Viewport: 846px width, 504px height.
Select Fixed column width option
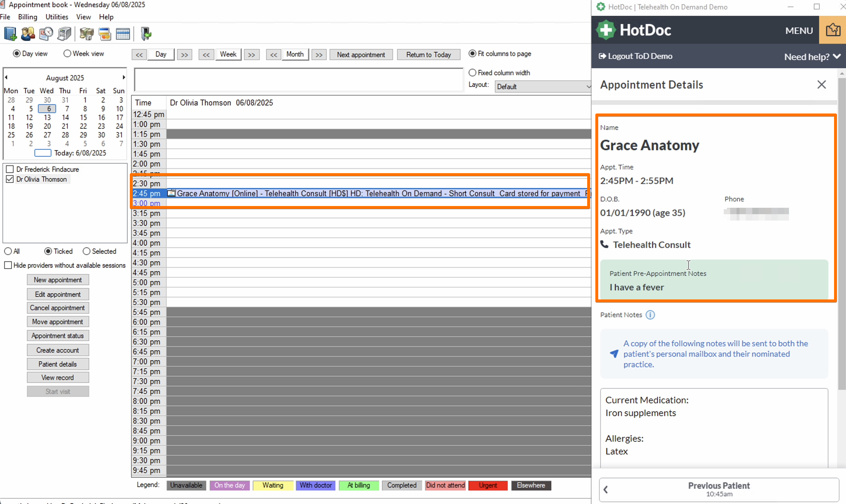coord(472,73)
